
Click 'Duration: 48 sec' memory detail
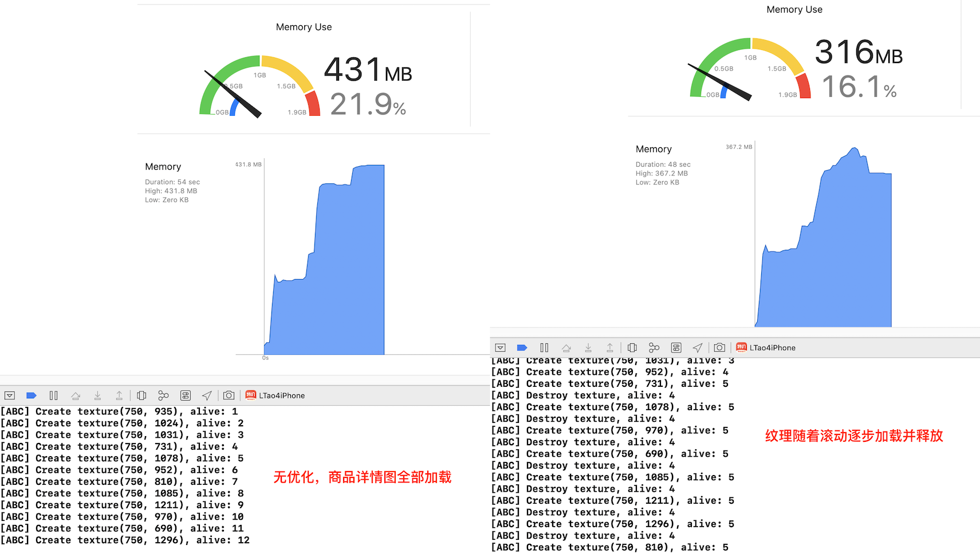(x=663, y=164)
